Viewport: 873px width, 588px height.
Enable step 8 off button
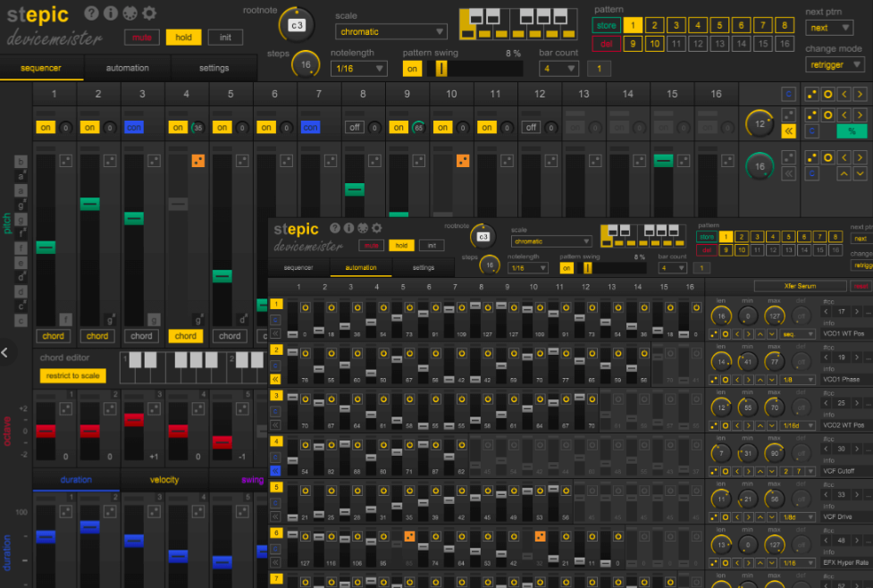355,128
